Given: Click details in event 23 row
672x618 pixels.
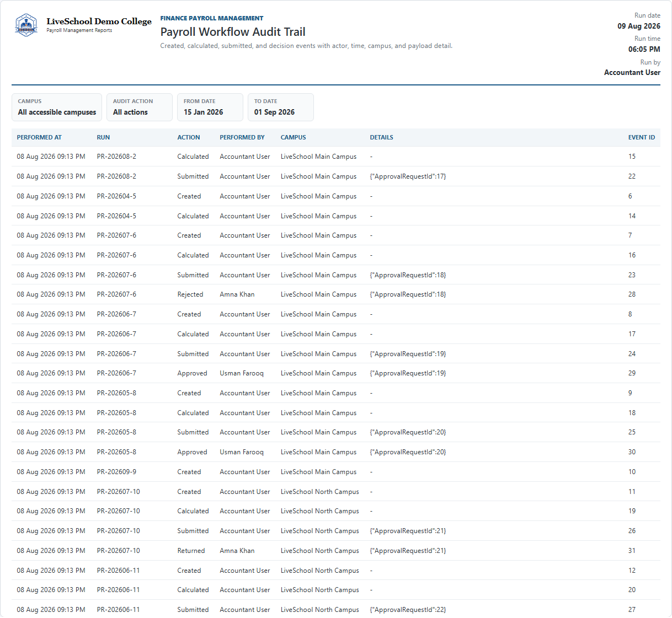Looking at the screenshot, I should (x=408, y=275).
